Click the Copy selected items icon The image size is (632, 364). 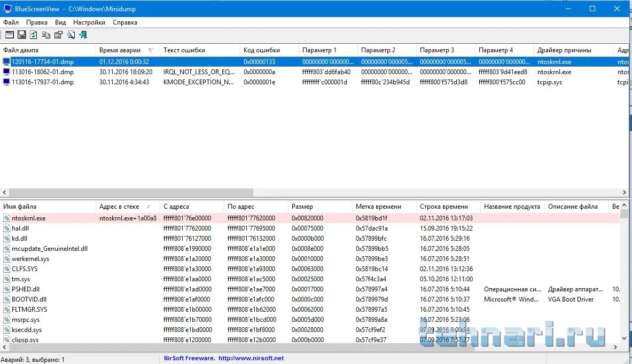[46, 35]
